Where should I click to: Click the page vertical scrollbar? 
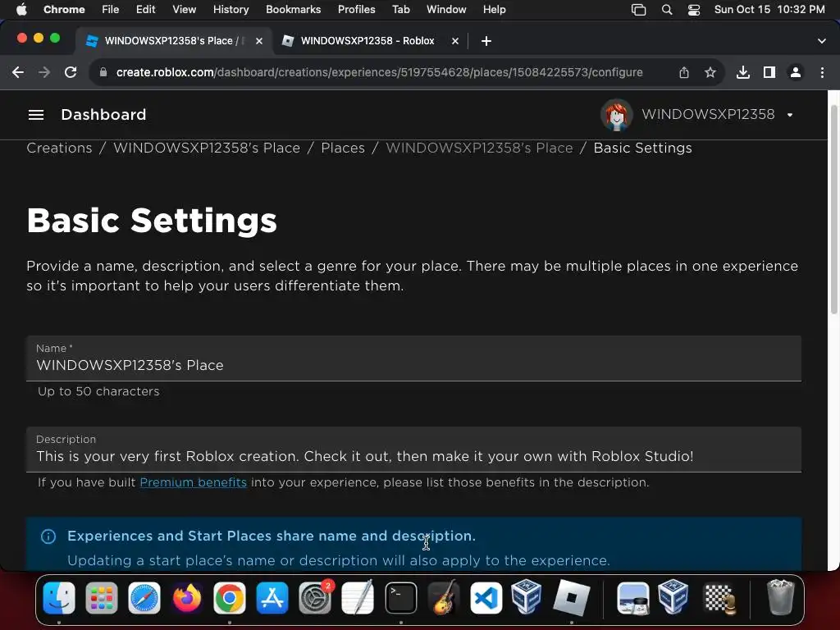[833, 209]
